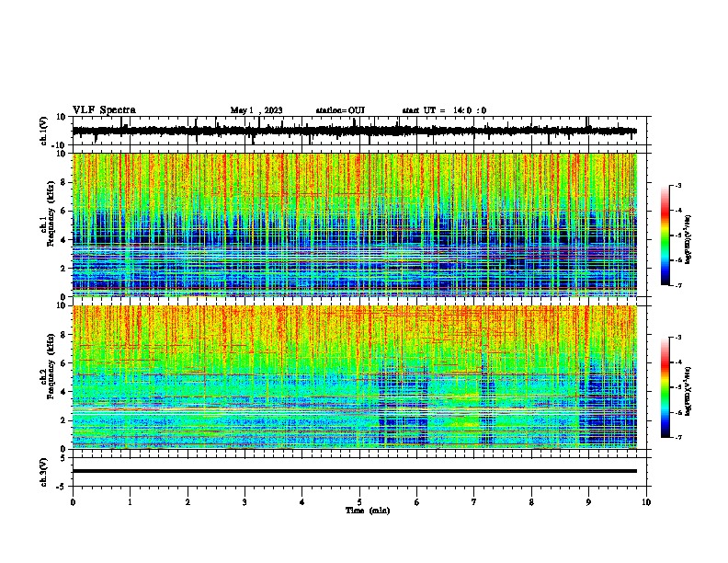This screenshot has width=728, height=563.
Task: Click time axis tick label "7"
Action: coord(474,502)
